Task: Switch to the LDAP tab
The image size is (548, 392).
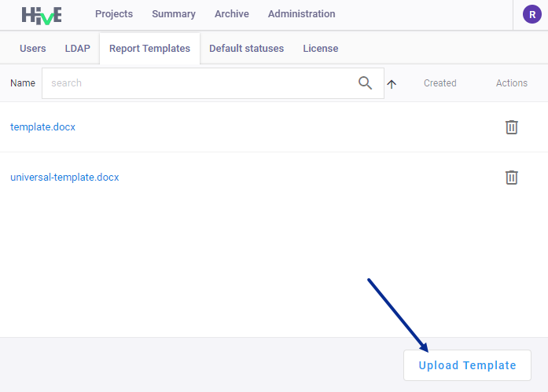Action: point(78,49)
